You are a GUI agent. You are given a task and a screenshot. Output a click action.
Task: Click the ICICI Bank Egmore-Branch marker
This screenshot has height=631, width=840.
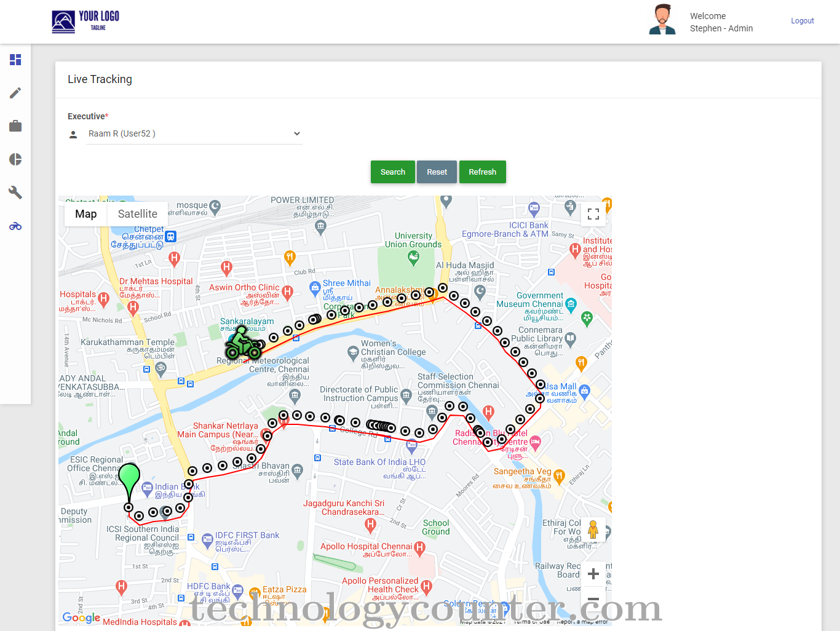pyautogui.click(x=534, y=208)
